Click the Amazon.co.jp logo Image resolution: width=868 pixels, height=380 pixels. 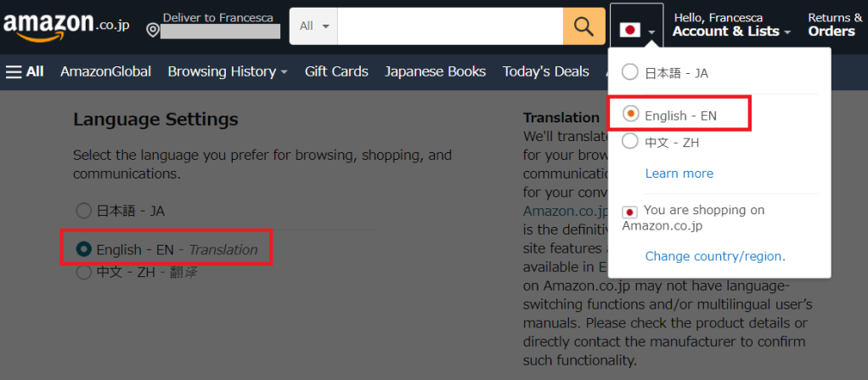(66, 26)
